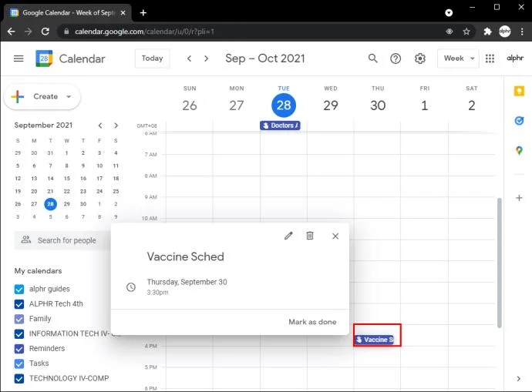Select Wednesday 29 column header
Screen dimensions: 532x392
click(331, 99)
